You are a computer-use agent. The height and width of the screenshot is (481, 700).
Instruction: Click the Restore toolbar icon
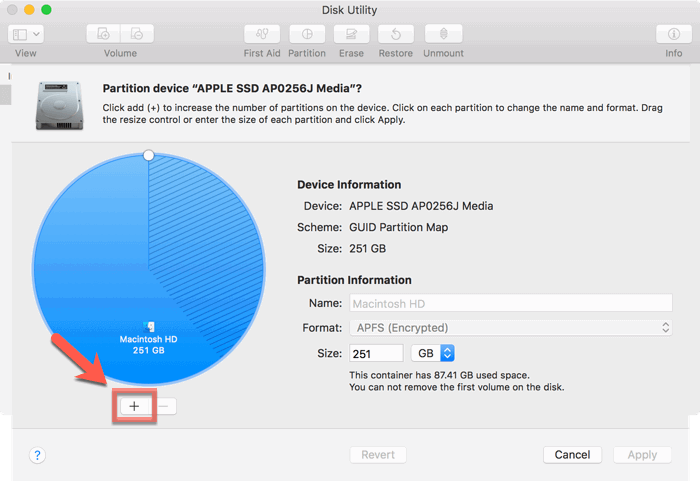pos(396,34)
